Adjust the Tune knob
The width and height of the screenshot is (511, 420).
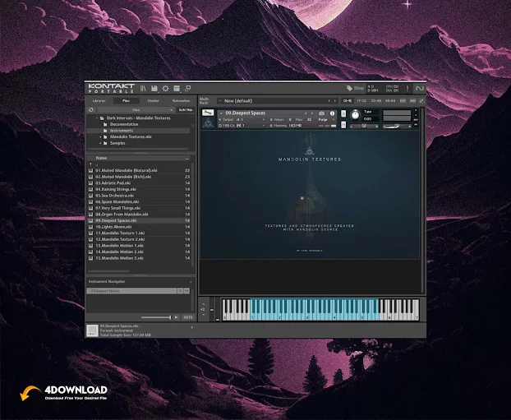coord(355,115)
